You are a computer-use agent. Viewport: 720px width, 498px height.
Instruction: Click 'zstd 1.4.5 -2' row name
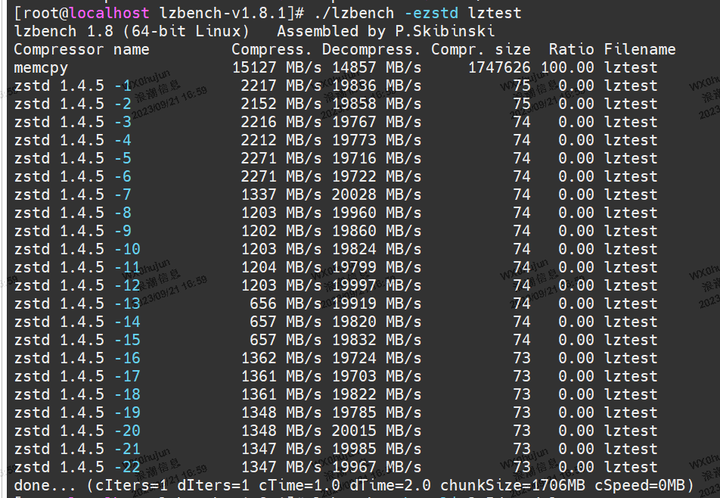(73, 104)
